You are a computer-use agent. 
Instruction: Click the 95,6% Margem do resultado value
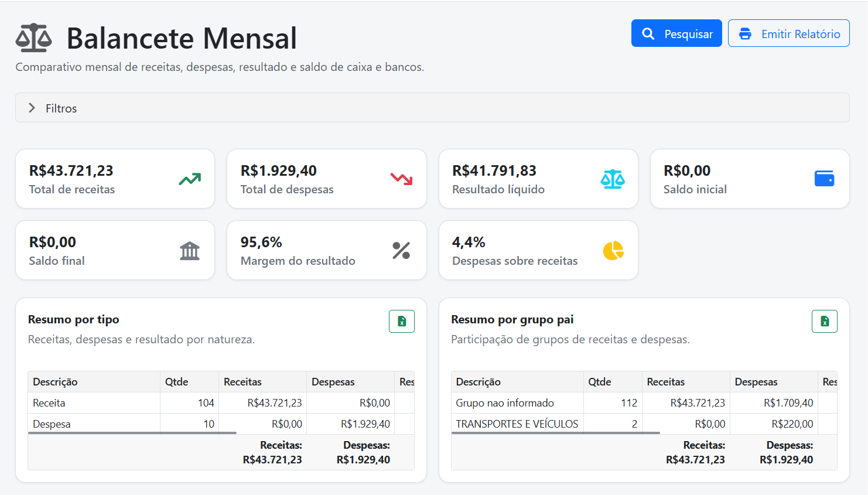tap(261, 242)
